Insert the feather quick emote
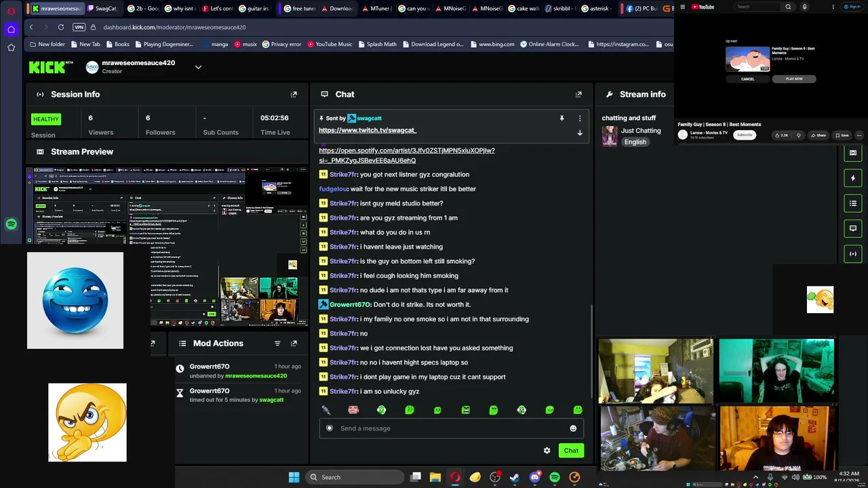This screenshot has width=868, height=488. (325, 410)
